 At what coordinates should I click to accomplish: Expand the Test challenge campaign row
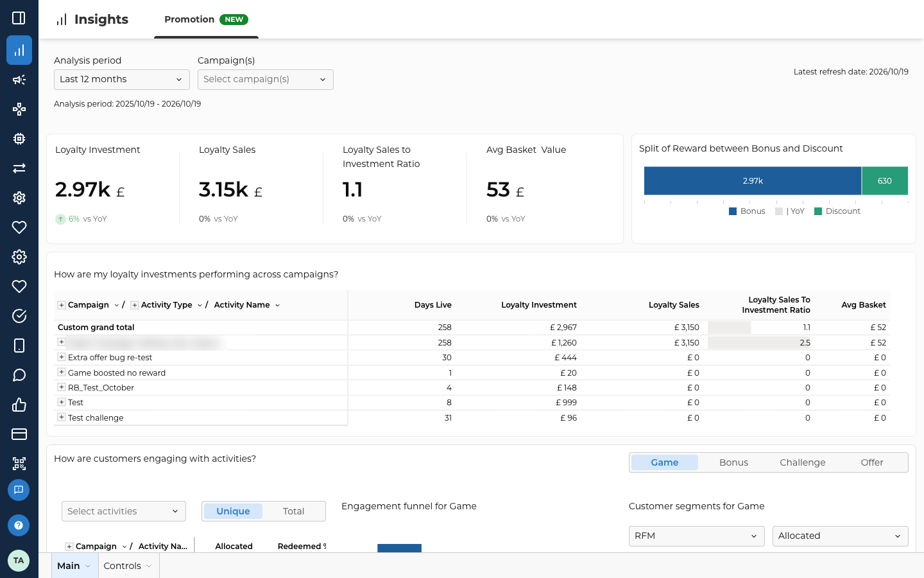click(x=62, y=417)
